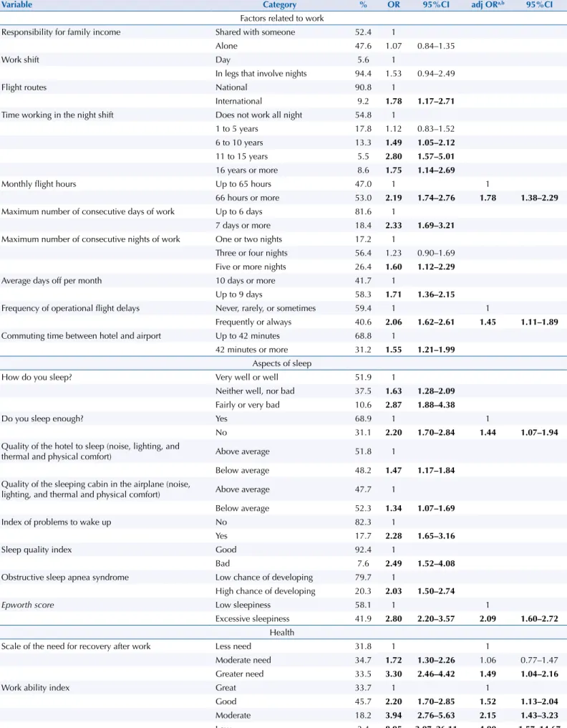The width and height of the screenshot is (567, 728).
Task: Click 'Quality of the hotel to sleep' variable
Action: pyautogui.click(x=90, y=451)
